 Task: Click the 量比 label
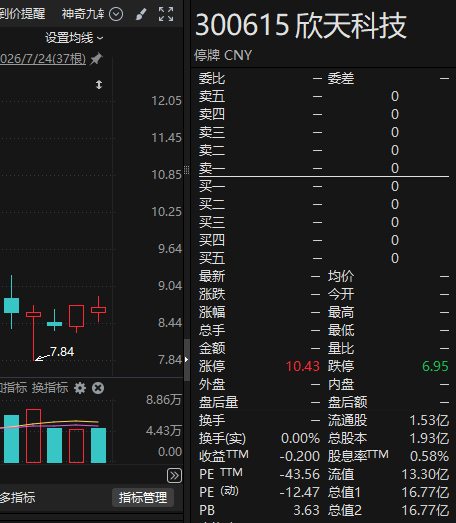(x=341, y=348)
